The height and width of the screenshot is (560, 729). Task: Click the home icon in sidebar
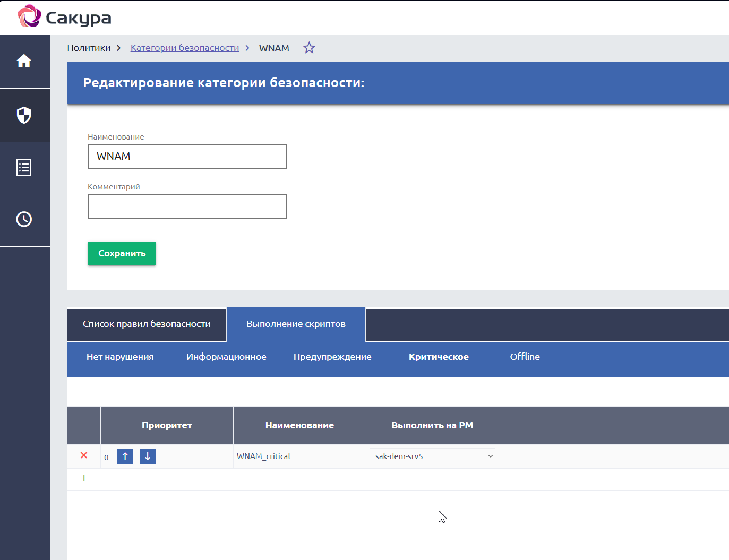(24, 61)
